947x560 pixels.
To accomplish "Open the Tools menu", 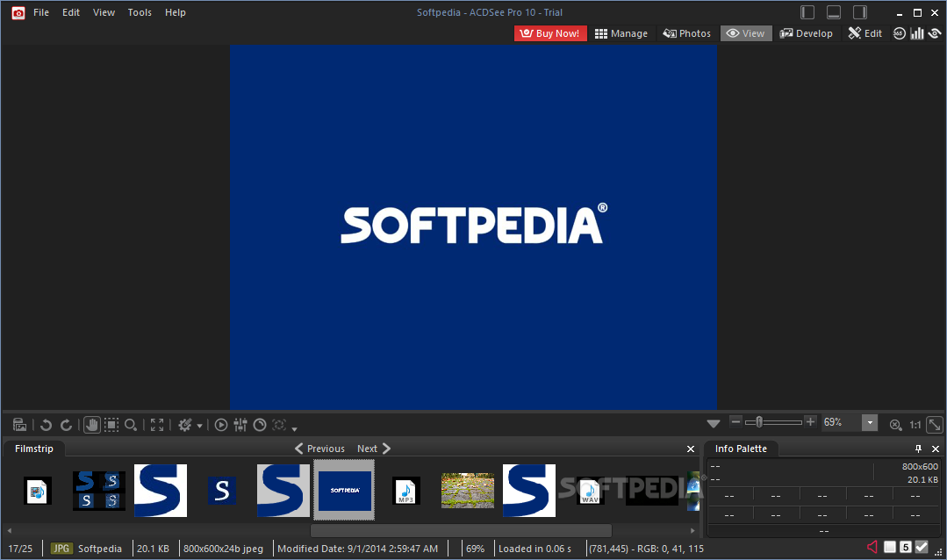I will click(140, 12).
